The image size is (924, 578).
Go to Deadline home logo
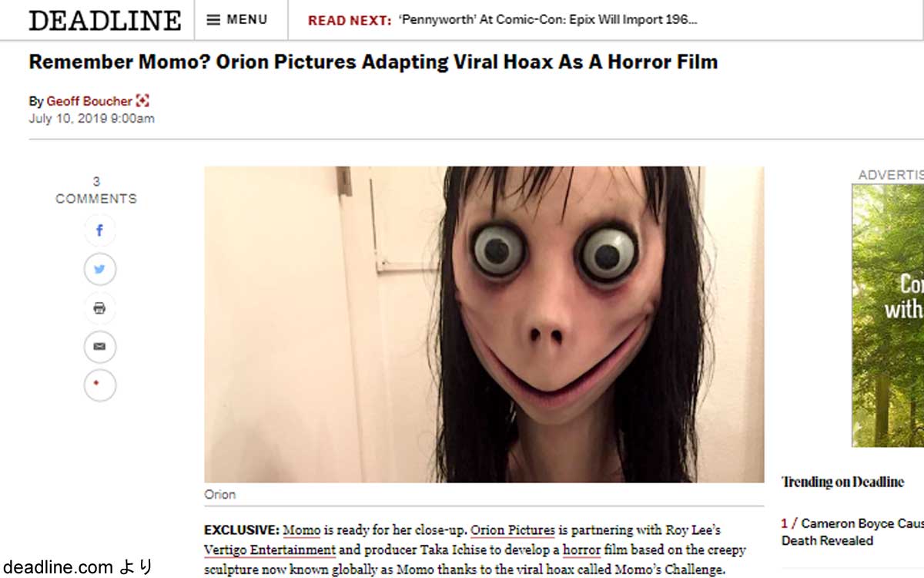coord(105,20)
